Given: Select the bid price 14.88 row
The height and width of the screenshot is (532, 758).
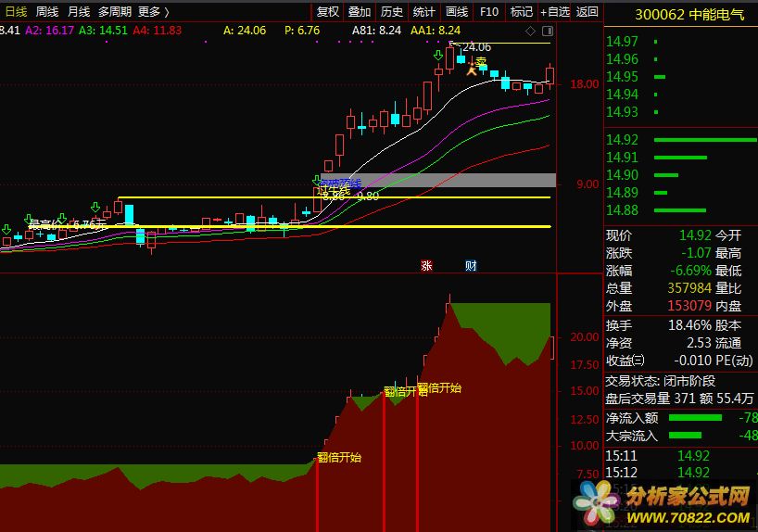Looking at the screenshot, I should [x=681, y=209].
